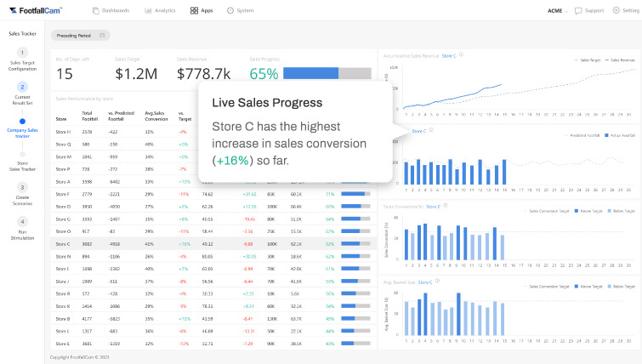The height and width of the screenshot is (364, 642).
Task: Open the Preceding Period selector
Action: pos(81,36)
